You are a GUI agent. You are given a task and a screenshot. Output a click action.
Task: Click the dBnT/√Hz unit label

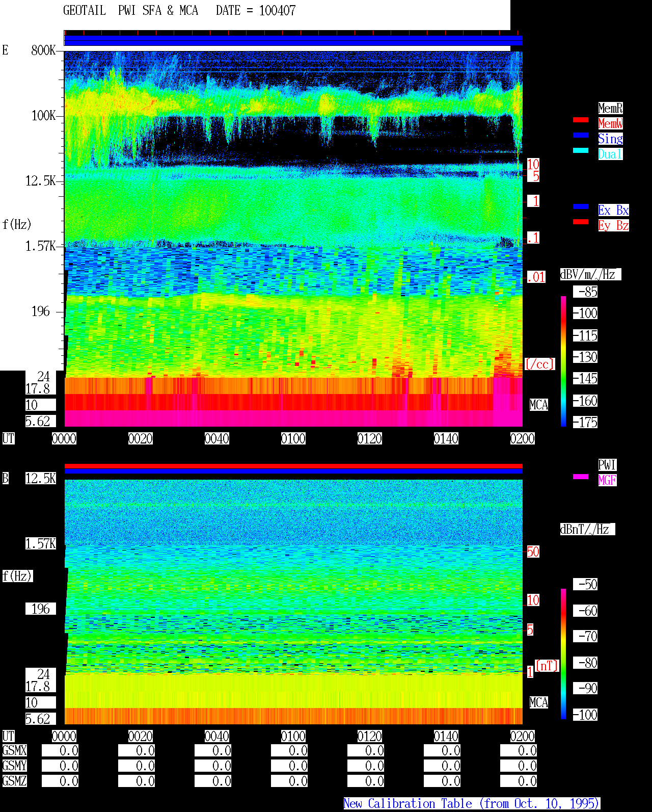pos(587,529)
